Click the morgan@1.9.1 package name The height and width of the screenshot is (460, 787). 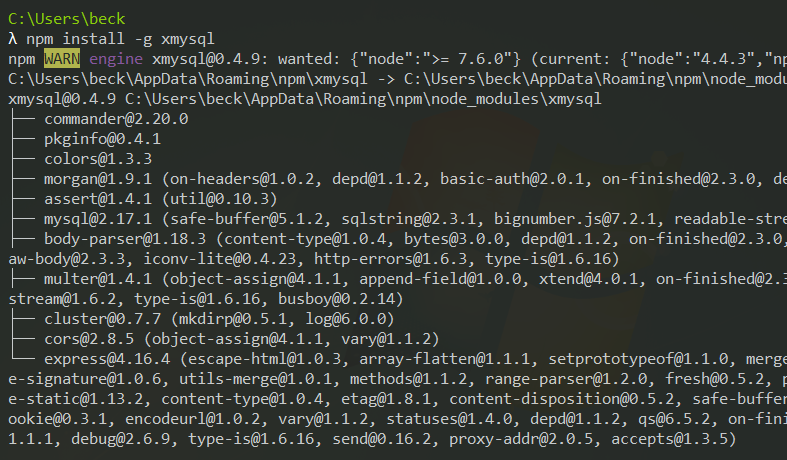pos(97,179)
